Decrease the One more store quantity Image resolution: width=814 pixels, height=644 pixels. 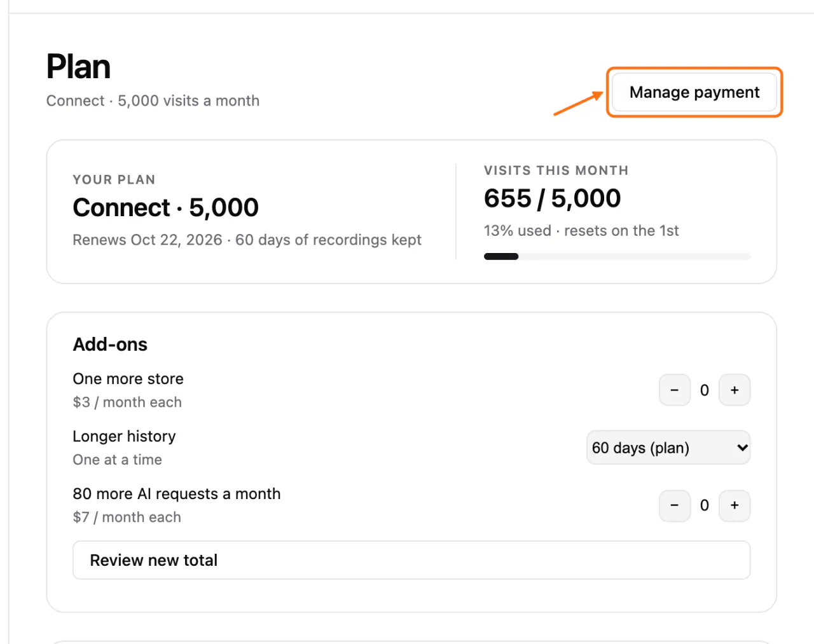tap(675, 390)
